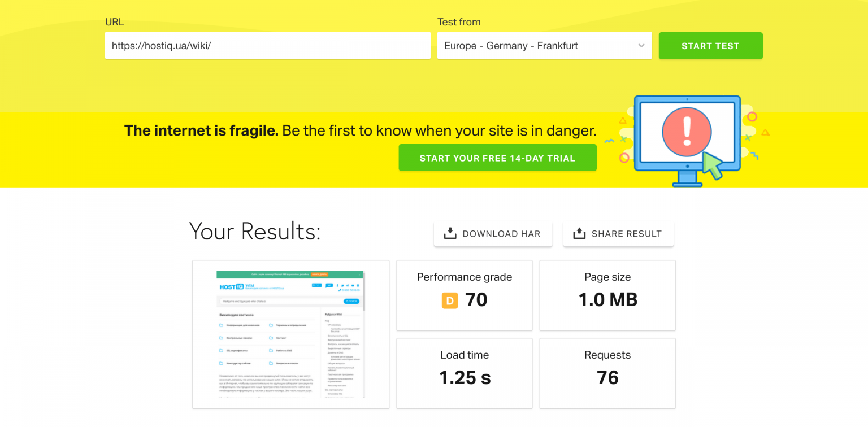The width and height of the screenshot is (868, 427).
Task: Click the HOSTiQ logo in the page preview
Action: click(232, 287)
